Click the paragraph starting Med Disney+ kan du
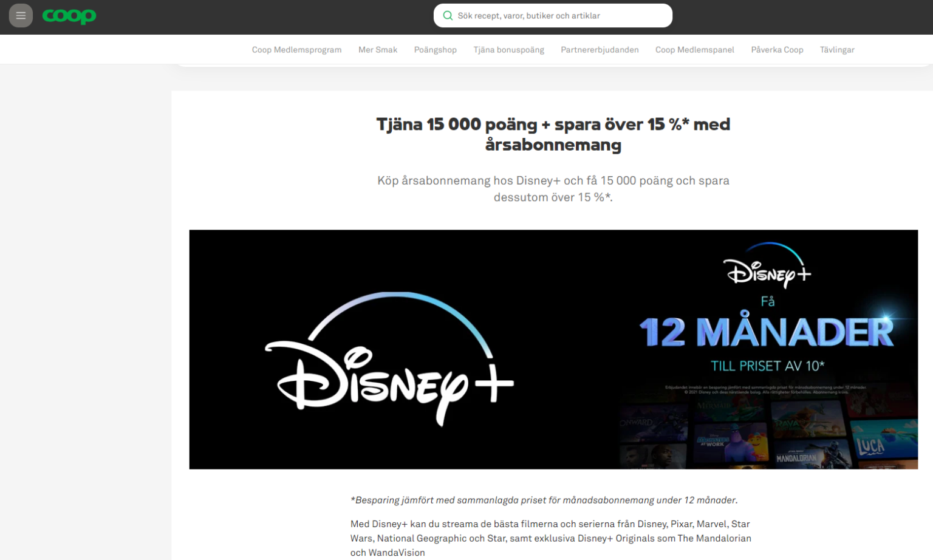933x560 pixels. point(551,538)
